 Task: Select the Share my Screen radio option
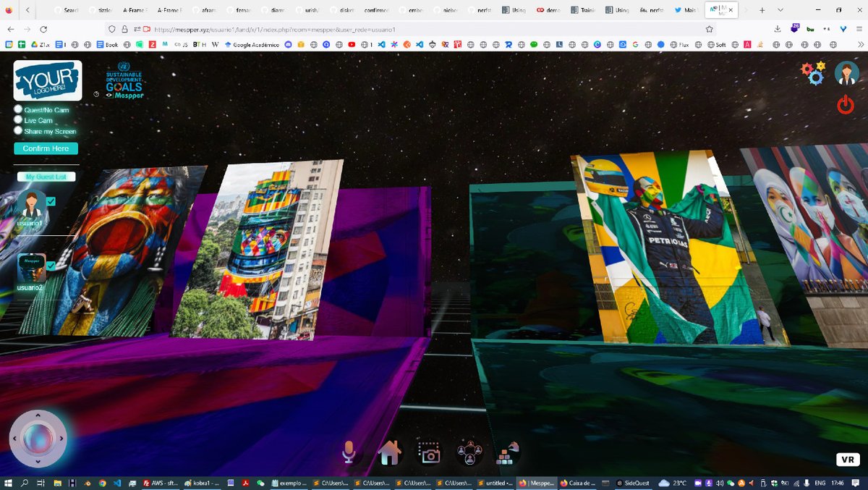pyautogui.click(x=18, y=131)
